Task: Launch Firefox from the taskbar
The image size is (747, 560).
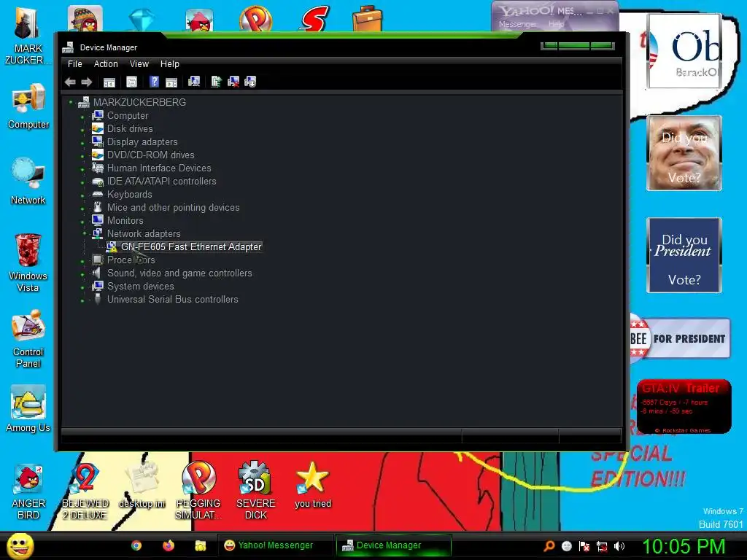Action: (169, 545)
